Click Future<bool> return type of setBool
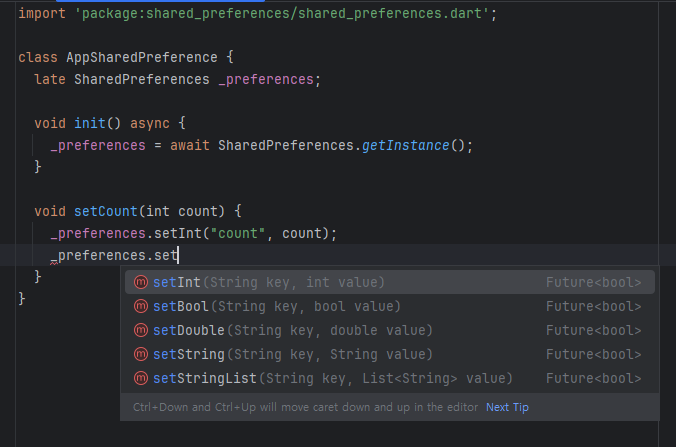This screenshot has width=676, height=447. (593, 306)
